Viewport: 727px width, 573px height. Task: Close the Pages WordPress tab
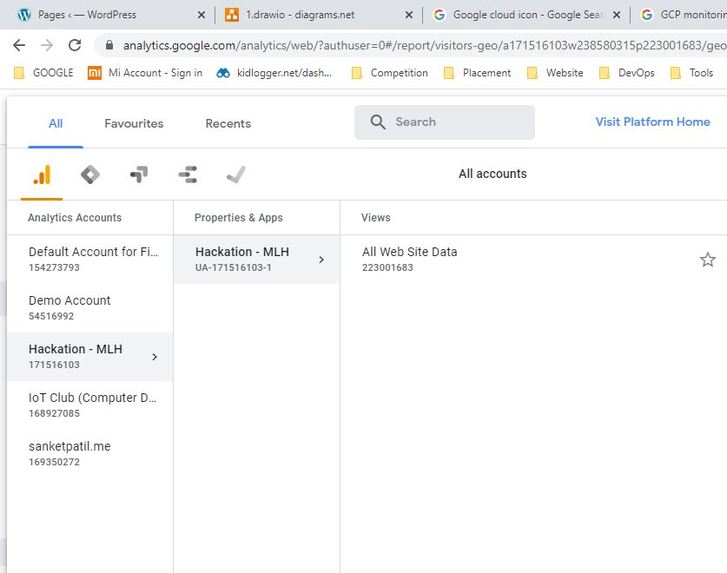click(201, 15)
